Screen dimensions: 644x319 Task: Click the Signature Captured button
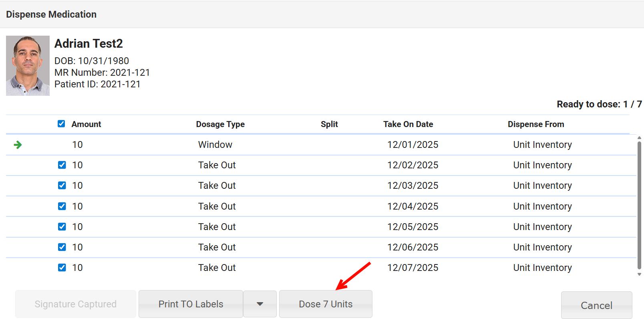(x=76, y=304)
